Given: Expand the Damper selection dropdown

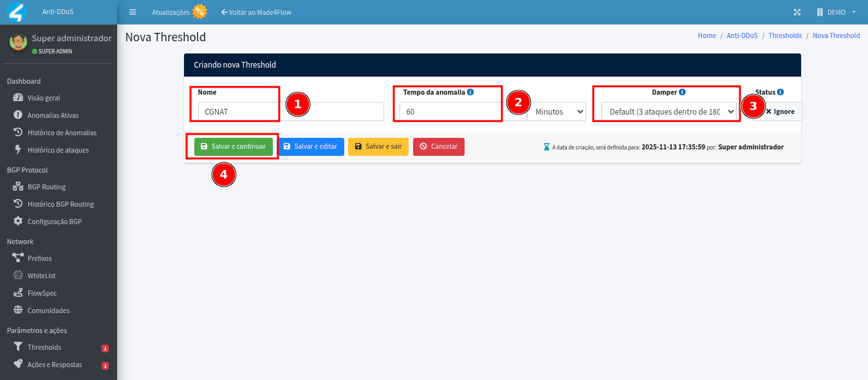Looking at the screenshot, I should [668, 111].
